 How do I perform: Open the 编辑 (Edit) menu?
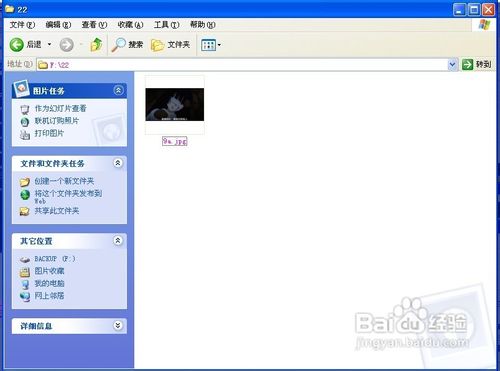click(58, 25)
